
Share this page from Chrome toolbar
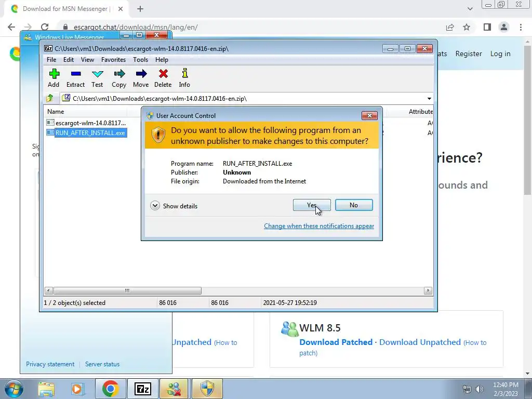(450, 27)
